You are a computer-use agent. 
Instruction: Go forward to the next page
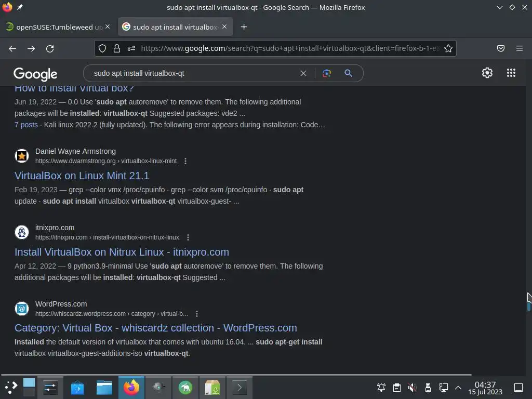pyautogui.click(x=31, y=48)
